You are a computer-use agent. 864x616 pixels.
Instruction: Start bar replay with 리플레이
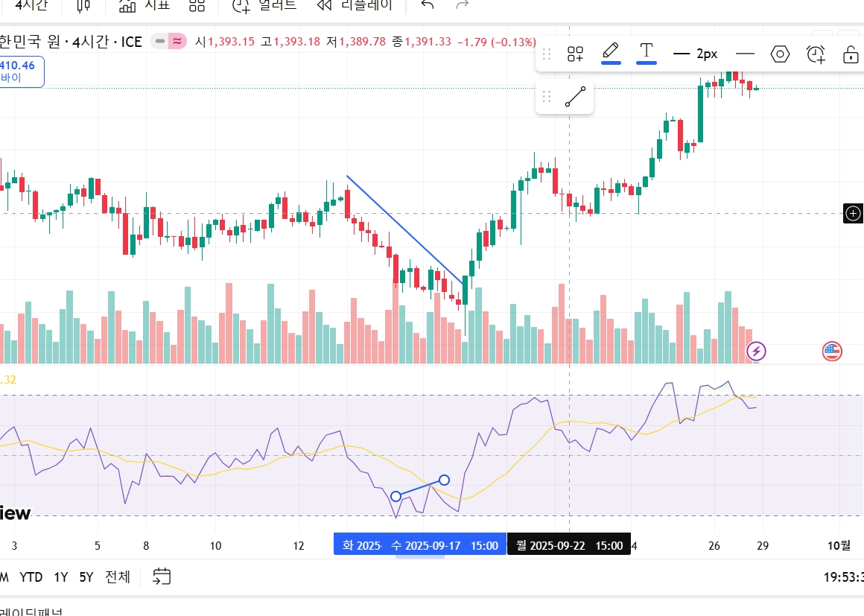(355, 5)
